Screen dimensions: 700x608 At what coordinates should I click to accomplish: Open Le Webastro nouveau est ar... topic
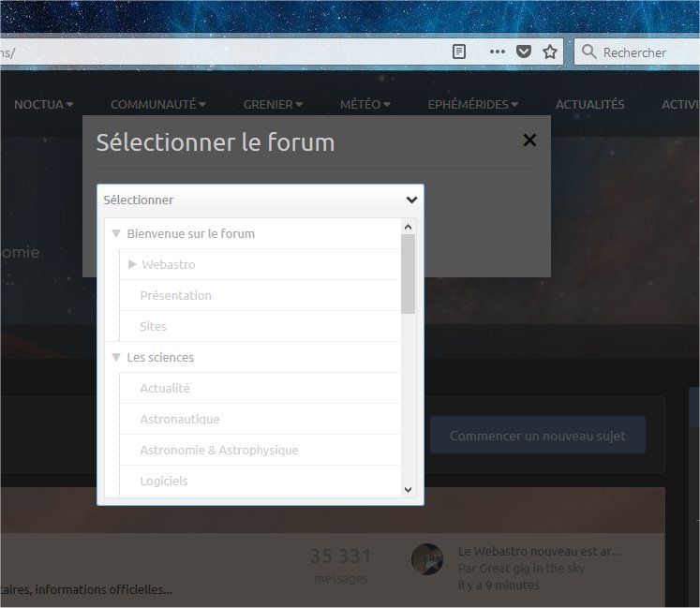pyautogui.click(x=540, y=551)
